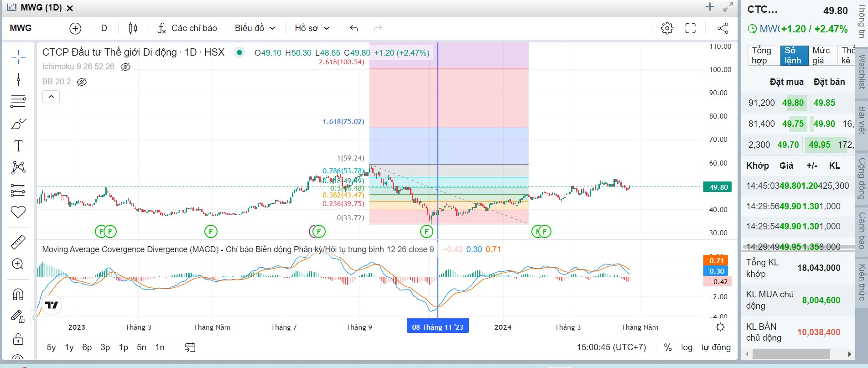
Task: Change the D time interval
Action: (x=104, y=28)
